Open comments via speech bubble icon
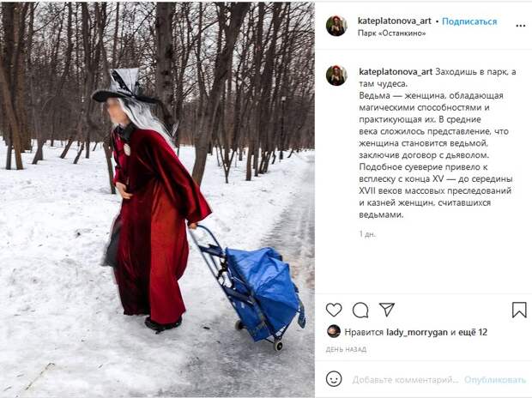The width and height of the screenshot is (532, 398). (360, 310)
